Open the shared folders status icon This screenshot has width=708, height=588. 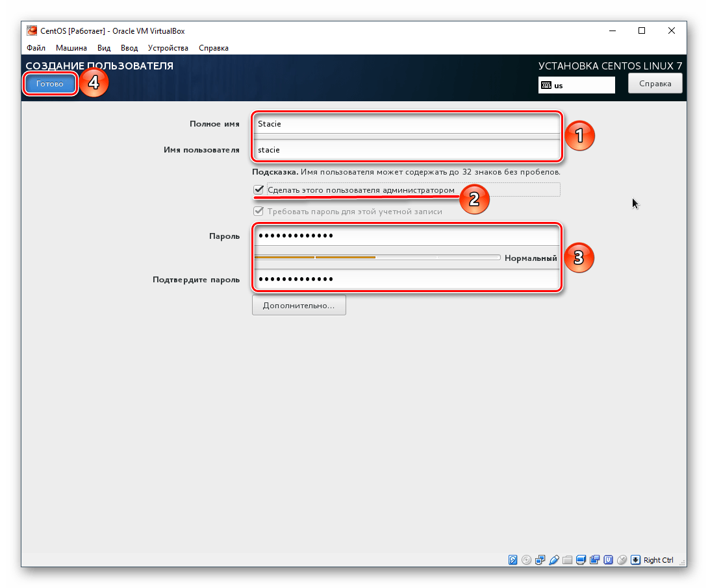pyautogui.click(x=568, y=560)
